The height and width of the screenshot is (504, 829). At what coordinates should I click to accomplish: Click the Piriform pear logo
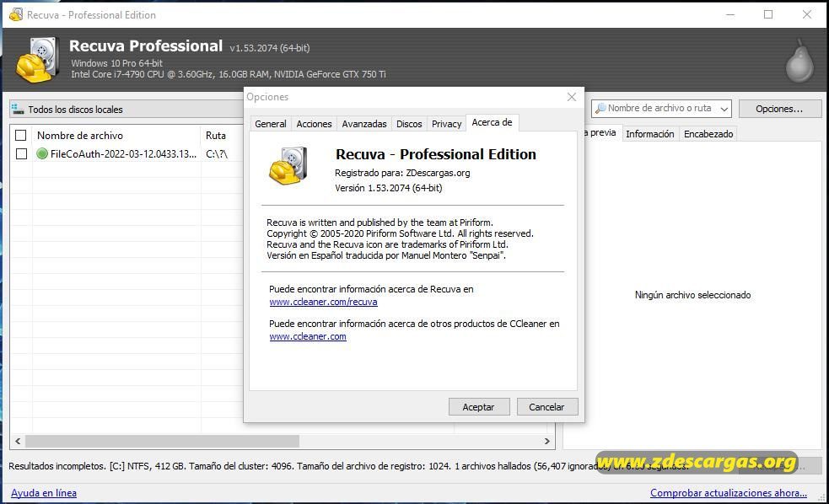[x=799, y=61]
